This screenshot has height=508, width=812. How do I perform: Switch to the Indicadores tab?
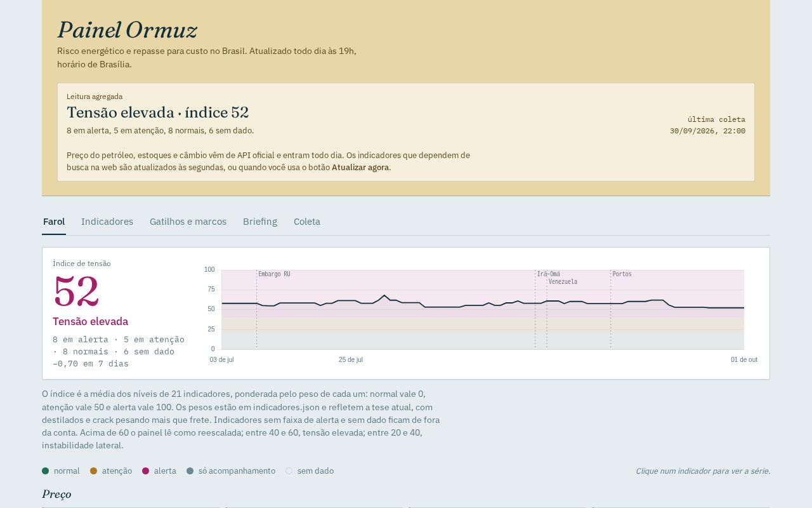click(107, 222)
